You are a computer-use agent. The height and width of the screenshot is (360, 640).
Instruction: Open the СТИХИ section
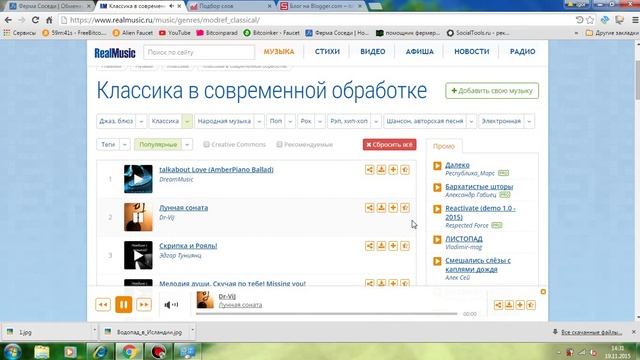tap(327, 52)
